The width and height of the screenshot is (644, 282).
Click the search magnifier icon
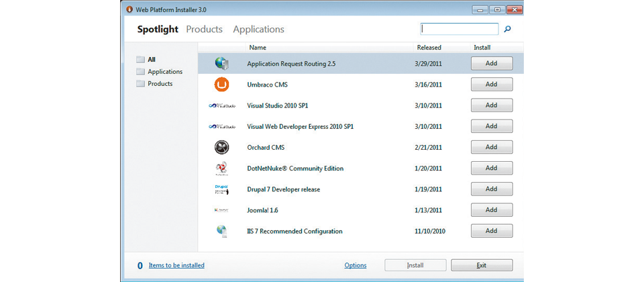507,29
